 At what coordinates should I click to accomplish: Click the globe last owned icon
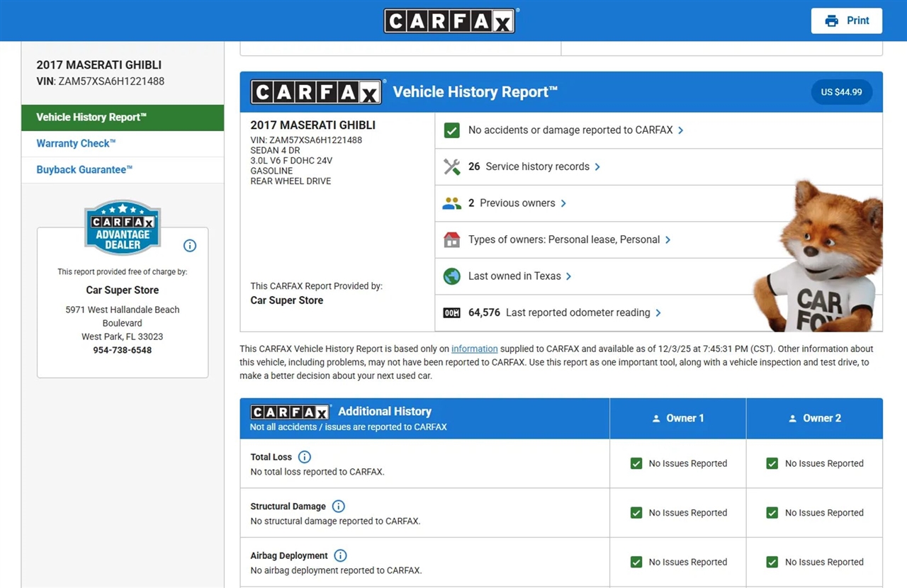[x=451, y=276]
